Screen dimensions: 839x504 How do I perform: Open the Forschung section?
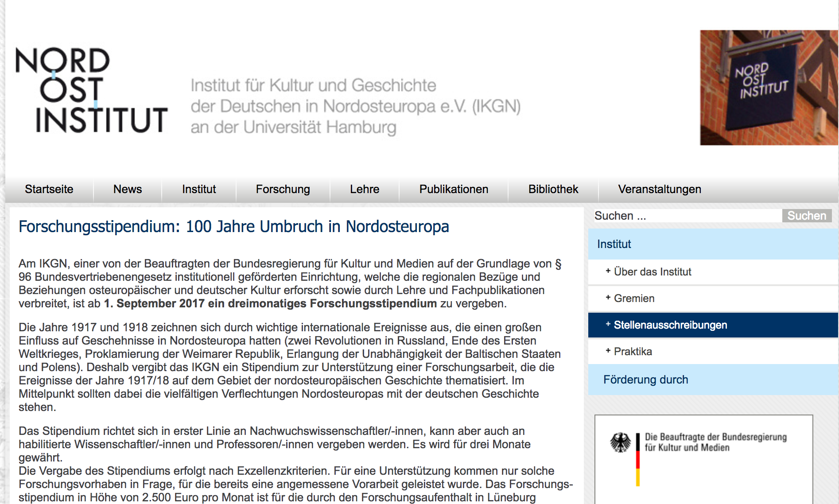click(283, 189)
